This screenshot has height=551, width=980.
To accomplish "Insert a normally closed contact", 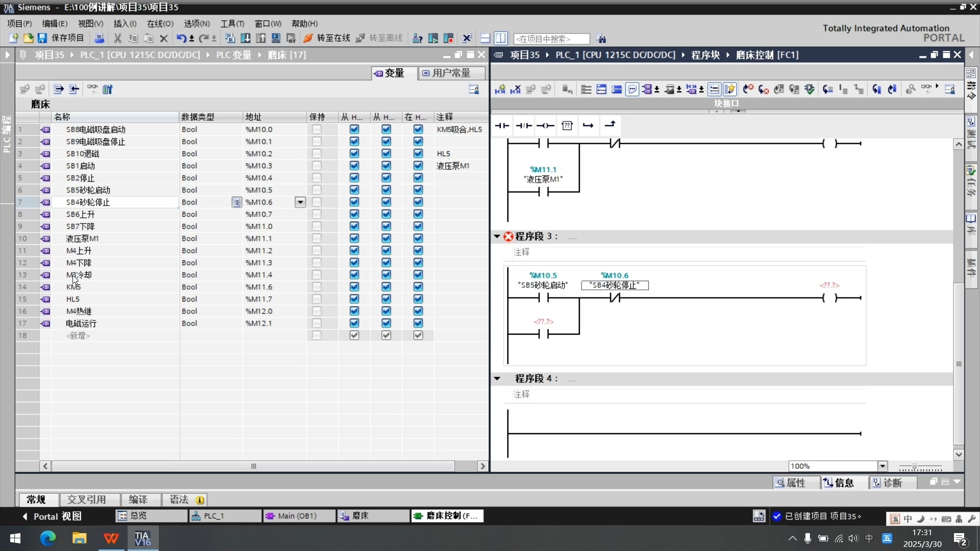I will coord(524,126).
